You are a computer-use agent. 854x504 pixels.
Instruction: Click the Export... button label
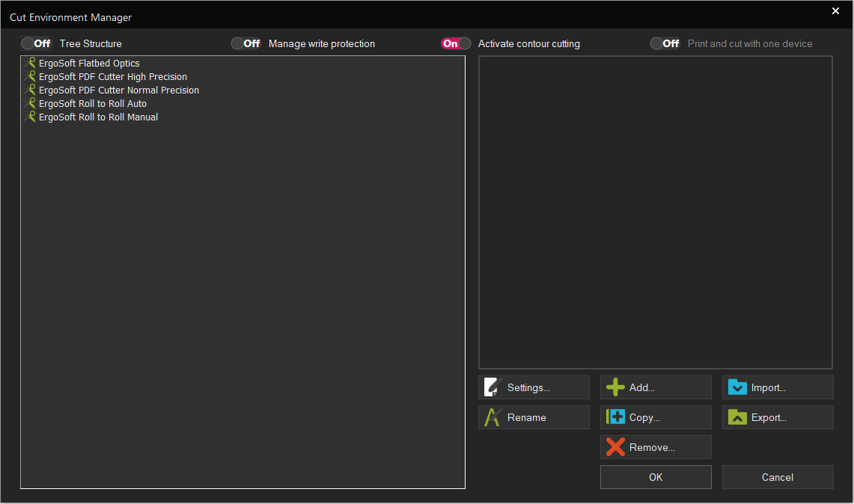click(x=769, y=417)
